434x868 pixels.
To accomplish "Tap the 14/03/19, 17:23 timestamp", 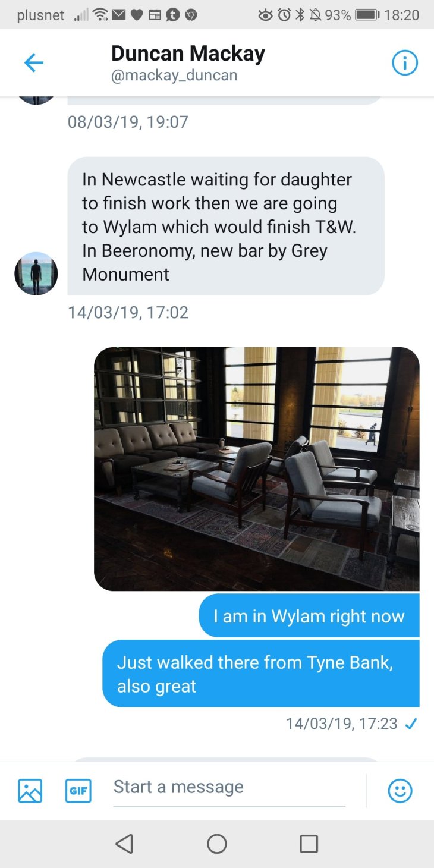I will pos(341,723).
